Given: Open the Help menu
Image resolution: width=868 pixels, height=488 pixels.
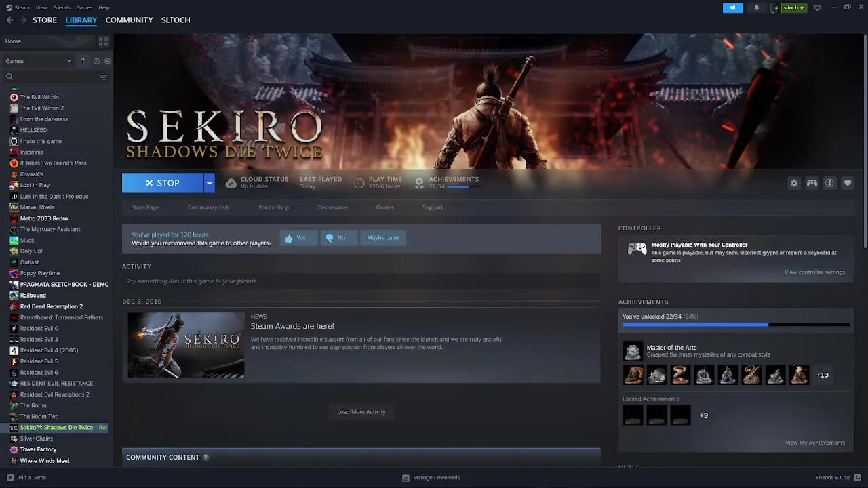Looking at the screenshot, I should tap(104, 7).
